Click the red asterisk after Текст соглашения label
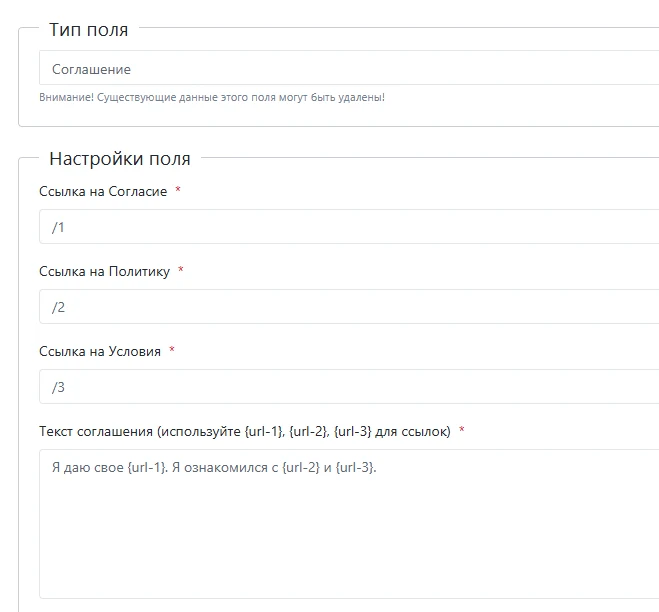659x612 pixels. tap(461, 430)
